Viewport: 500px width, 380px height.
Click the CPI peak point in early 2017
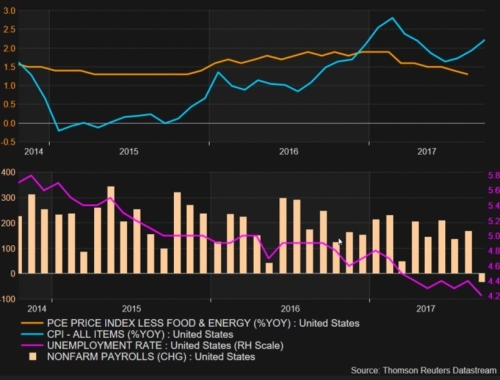[392, 18]
